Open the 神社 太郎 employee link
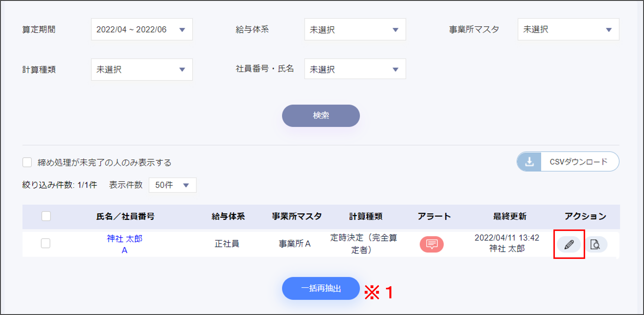Image resolution: width=644 pixels, height=315 pixels. (x=124, y=239)
